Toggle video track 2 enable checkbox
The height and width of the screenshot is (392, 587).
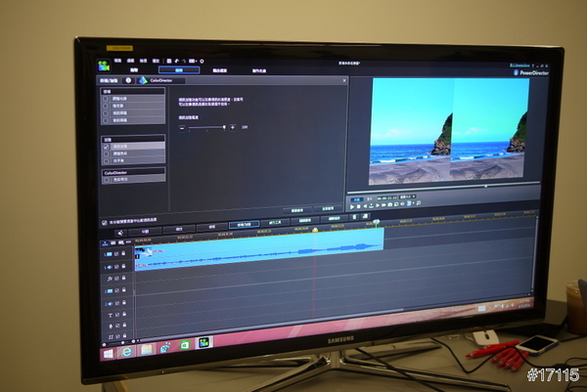pos(116,290)
